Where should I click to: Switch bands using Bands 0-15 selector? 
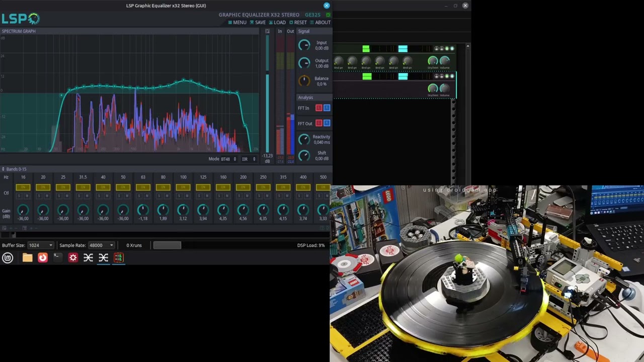[14, 169]
